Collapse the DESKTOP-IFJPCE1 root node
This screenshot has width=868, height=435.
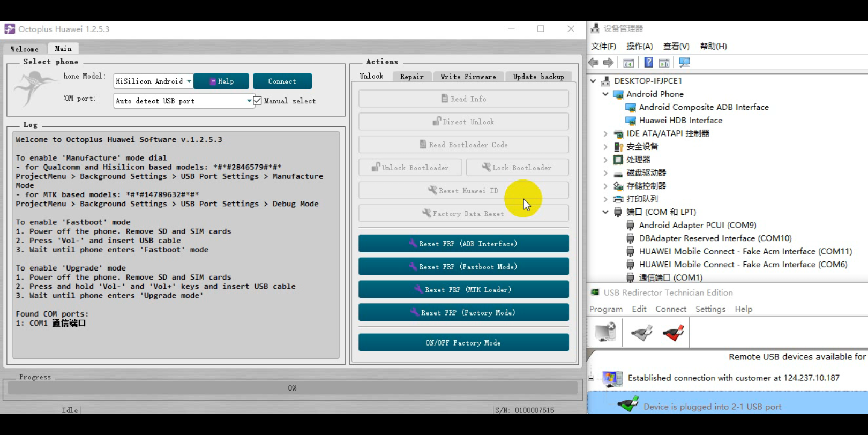[x=593, y=81]
